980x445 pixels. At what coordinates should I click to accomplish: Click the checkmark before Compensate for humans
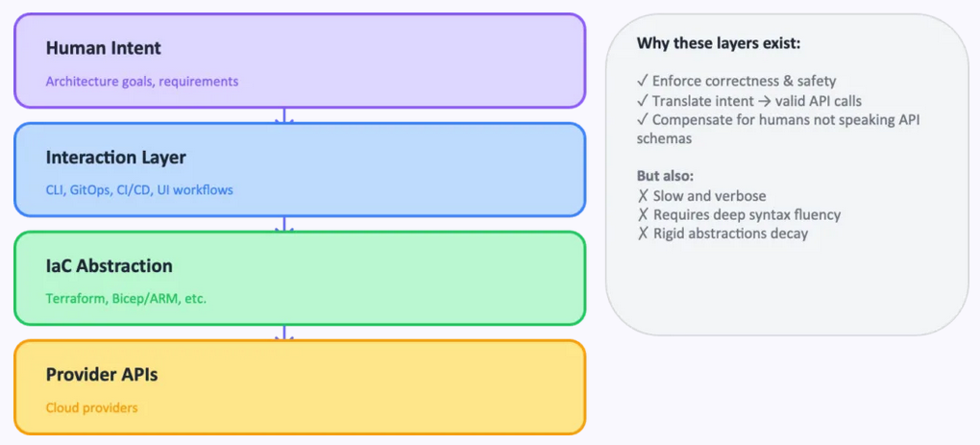coord(643,120)
